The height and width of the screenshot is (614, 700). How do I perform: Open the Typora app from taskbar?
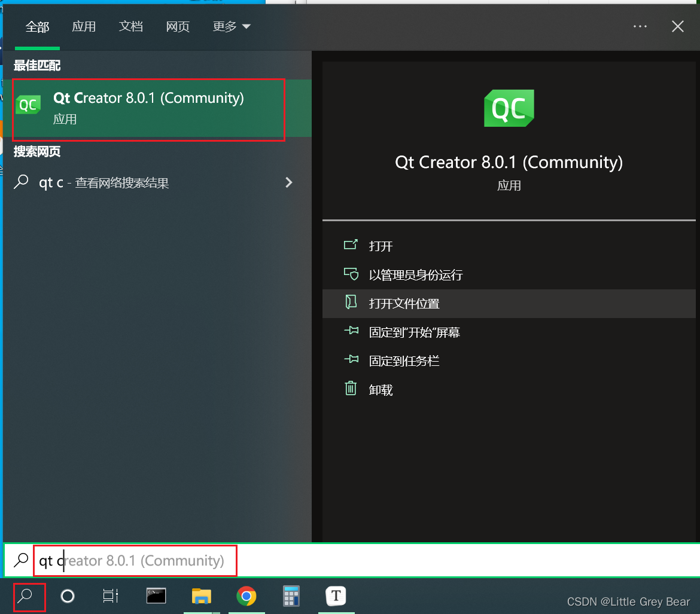tap(336, 596)
